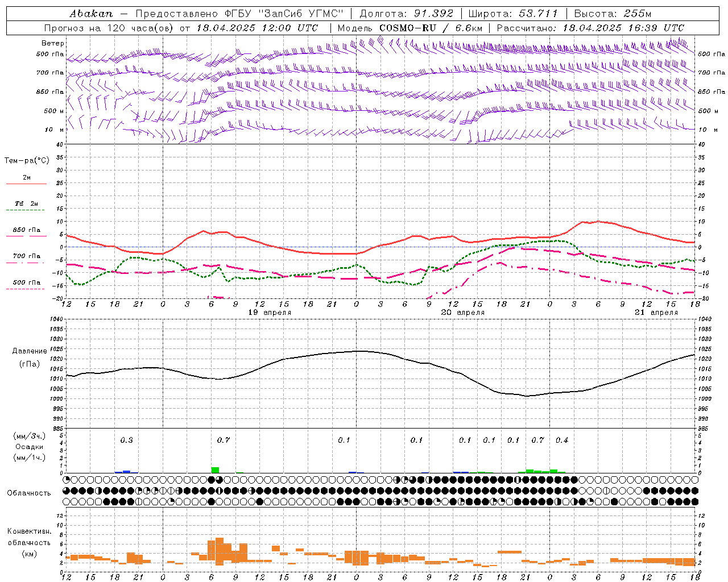The image size is (728, 582).
Task: Click the model name COSMO-RU / 6.6км
Action: click(x=431, y=28)
